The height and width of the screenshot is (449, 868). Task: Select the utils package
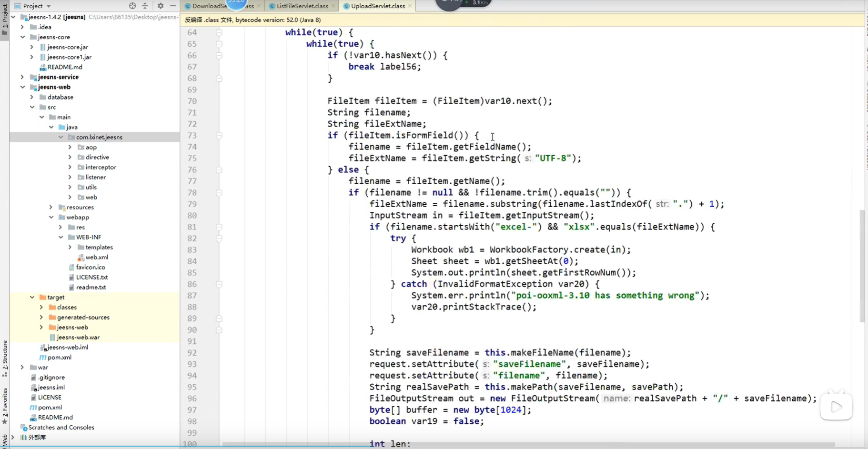(x=91, y=187)
